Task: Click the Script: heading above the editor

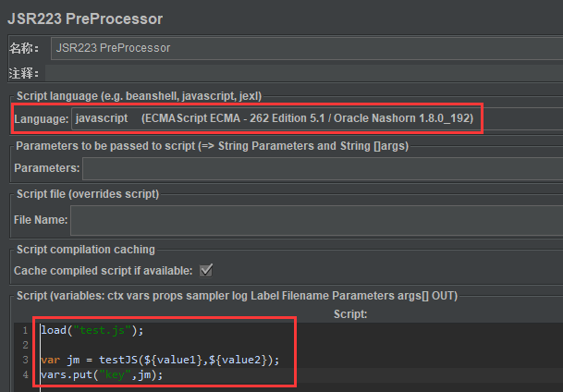Action: point(350,314)
